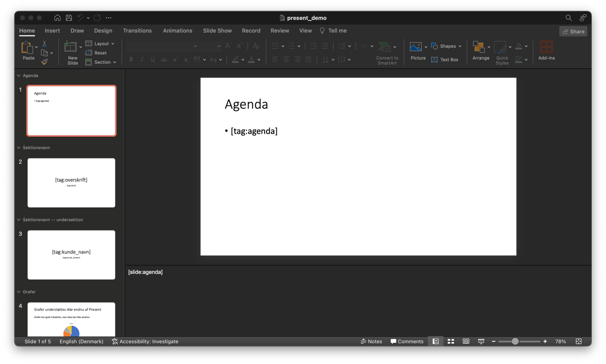Click the Tell me search box

[x=333, y=30]
